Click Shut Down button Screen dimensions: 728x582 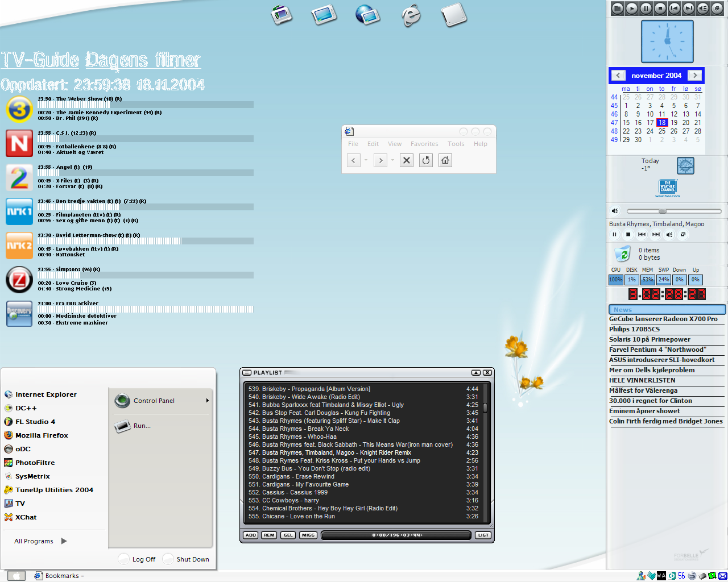[186, 559]
